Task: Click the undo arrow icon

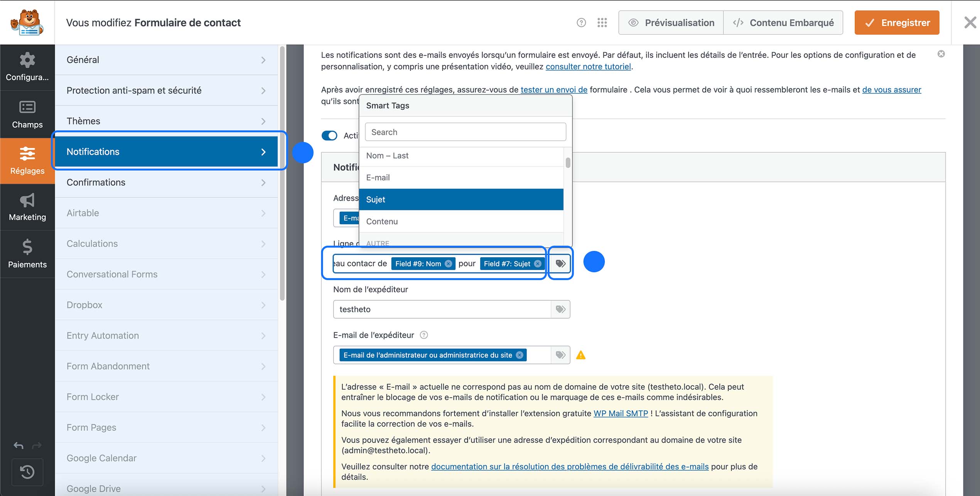Action: pos(18,445)
